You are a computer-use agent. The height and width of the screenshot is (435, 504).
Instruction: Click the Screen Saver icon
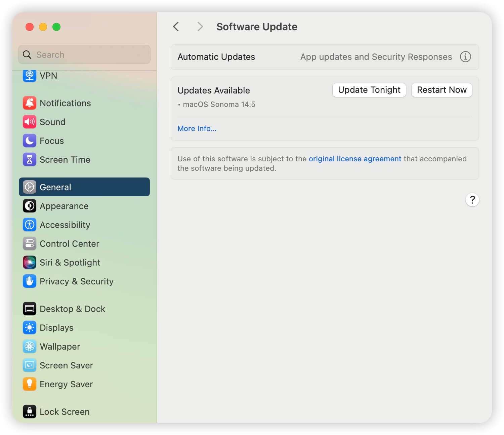[30, 365]
